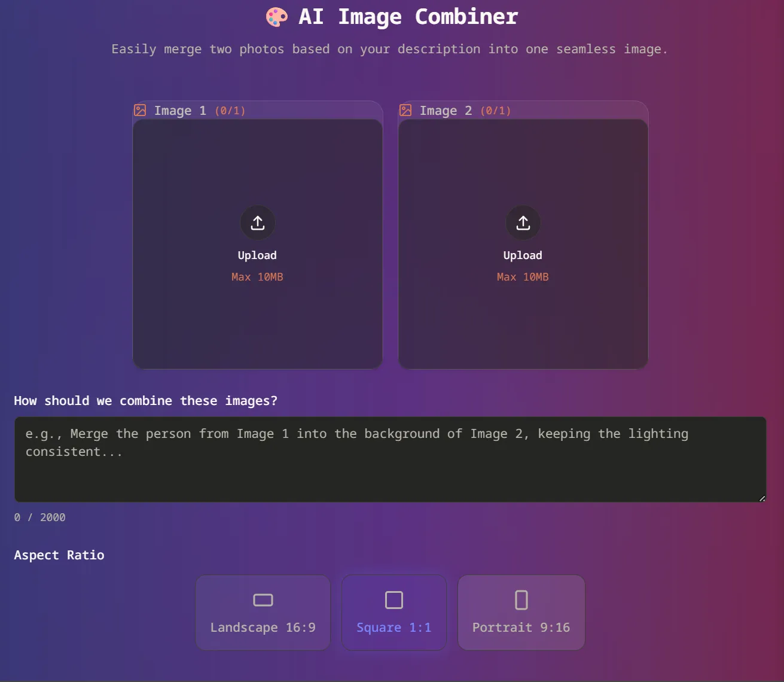Viewport: 784px width, 682px height.
Task: Click the upload icon in Image 2 panel
Action: [x=523, y=222]
